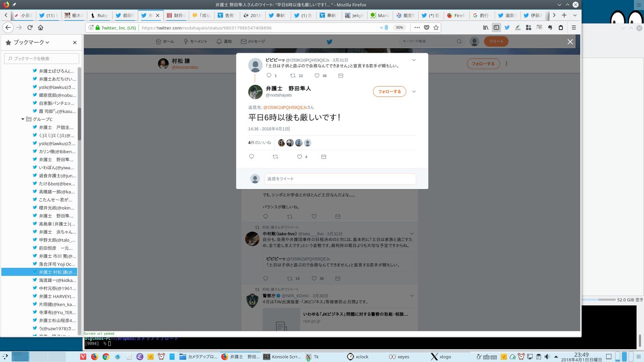Open the @O59K2dPQH59QEJx reply-to link

[x=285, y=107]
